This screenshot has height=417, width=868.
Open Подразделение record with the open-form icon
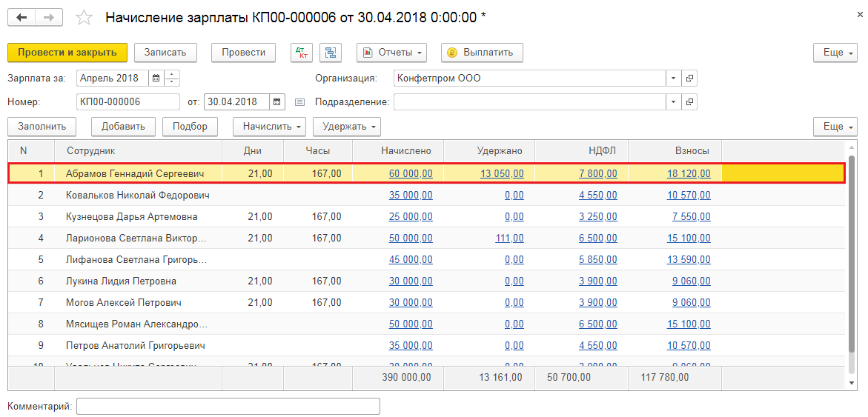(689, 102)
